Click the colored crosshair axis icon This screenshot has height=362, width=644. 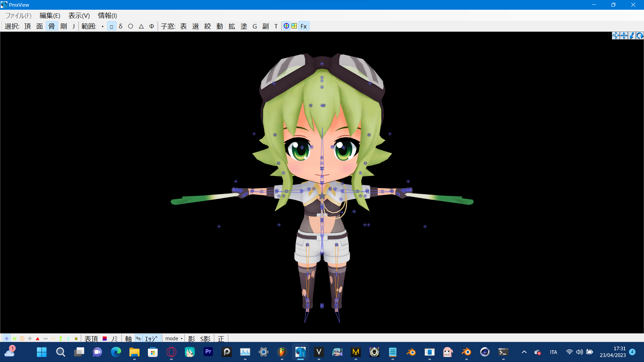(286, 26)
